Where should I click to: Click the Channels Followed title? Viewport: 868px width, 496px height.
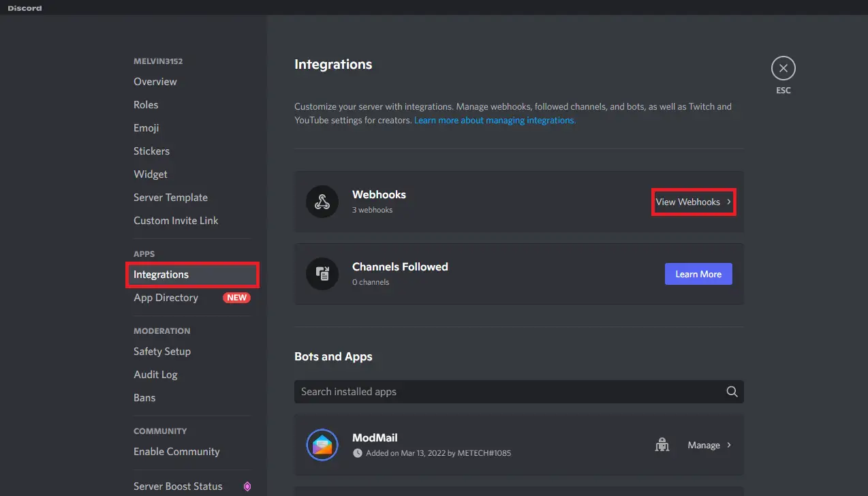coord(400,267)
